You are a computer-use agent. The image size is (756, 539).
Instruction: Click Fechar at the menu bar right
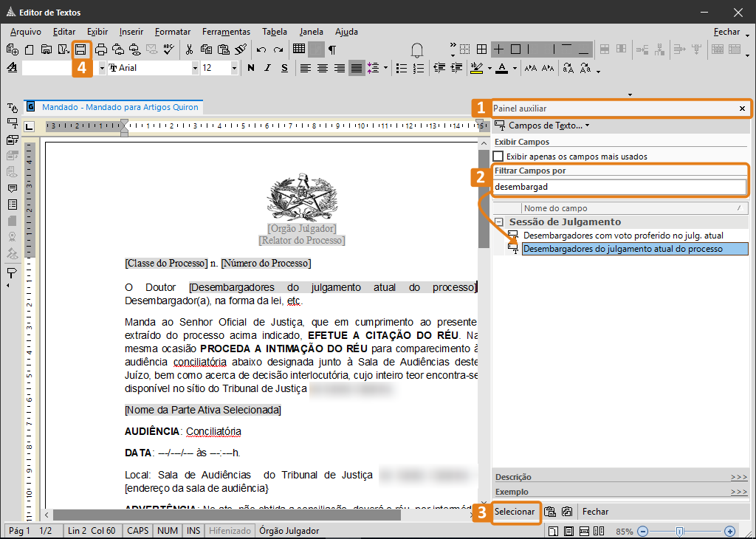[x=726, y=32]
